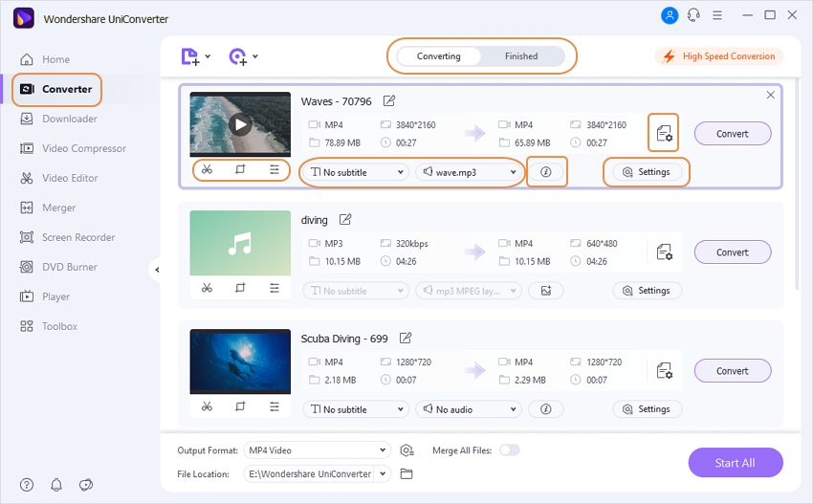Edit the Waves - 70796 file name
Image resolution: width=813 pixels, height=504 pixels.
(x=389, y=101)
